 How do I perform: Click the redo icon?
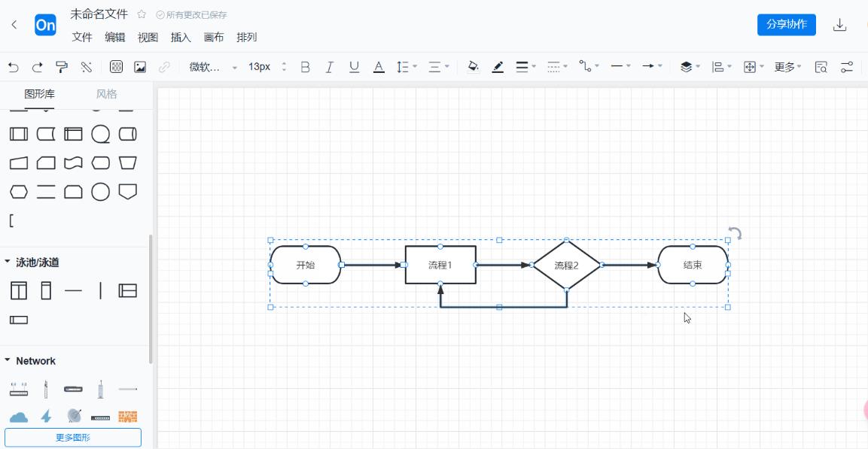(36, 67)
